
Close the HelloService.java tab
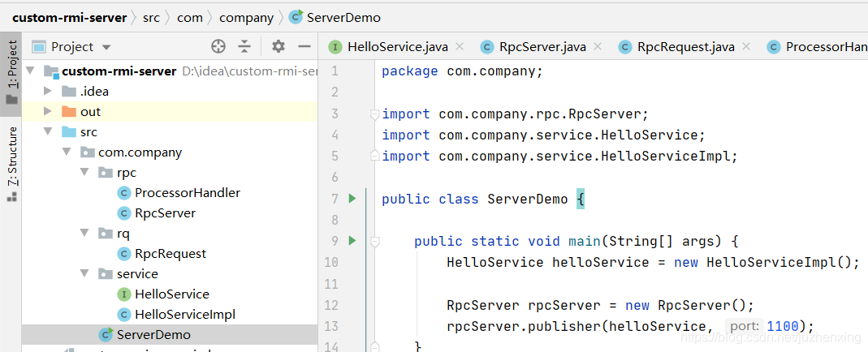(x=459, y=47)
